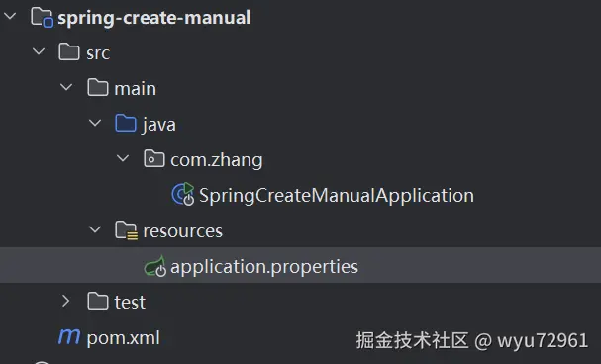Click the blue java source folder icon
The image size is (601, 364).
(x=126, y=124)
